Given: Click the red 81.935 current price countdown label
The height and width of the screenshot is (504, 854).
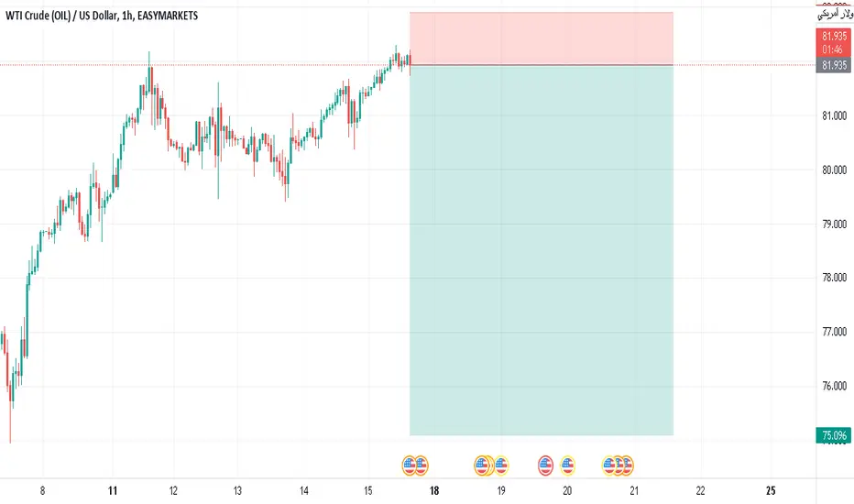Looking at the screenshot, I should tap(833, 42).
